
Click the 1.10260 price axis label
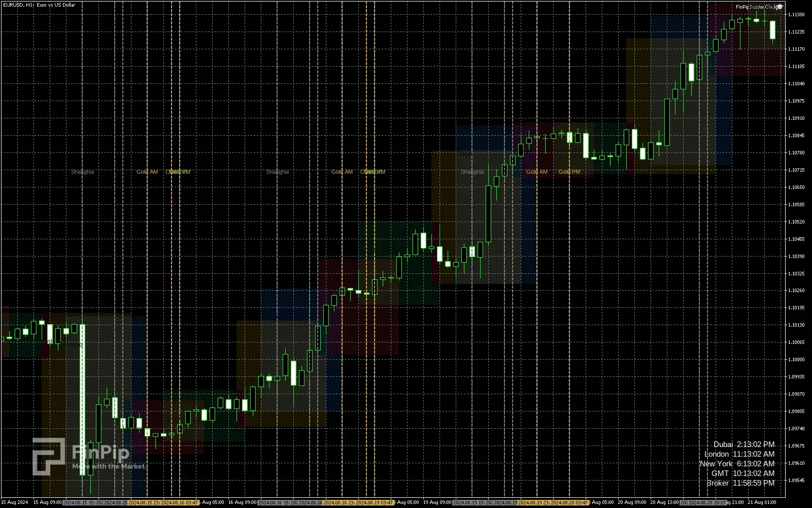point(797,291)
